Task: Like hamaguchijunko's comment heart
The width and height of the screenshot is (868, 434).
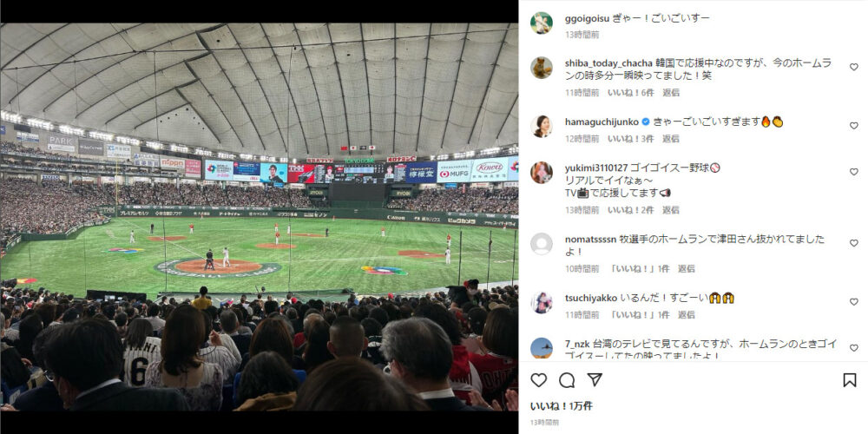Action: [854, 126]
